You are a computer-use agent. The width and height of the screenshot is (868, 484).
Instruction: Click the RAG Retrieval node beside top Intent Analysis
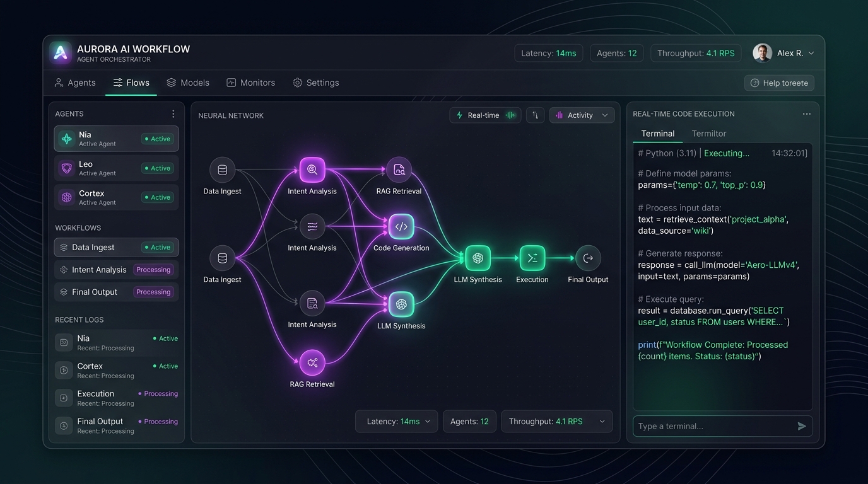pyautogui.click(x=399, y=170)
